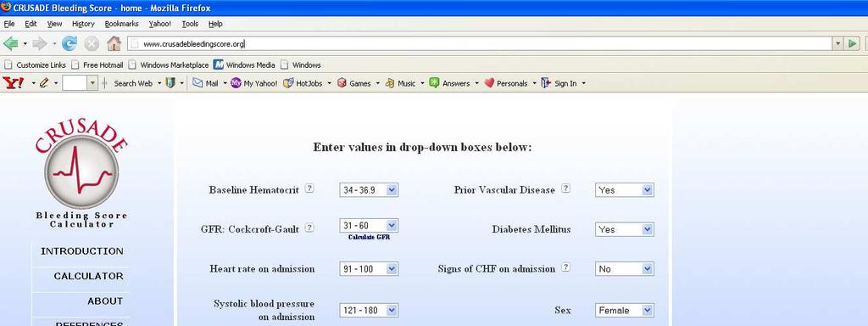
Task: Click the URL address bar field
Action: tap(480, 43)
